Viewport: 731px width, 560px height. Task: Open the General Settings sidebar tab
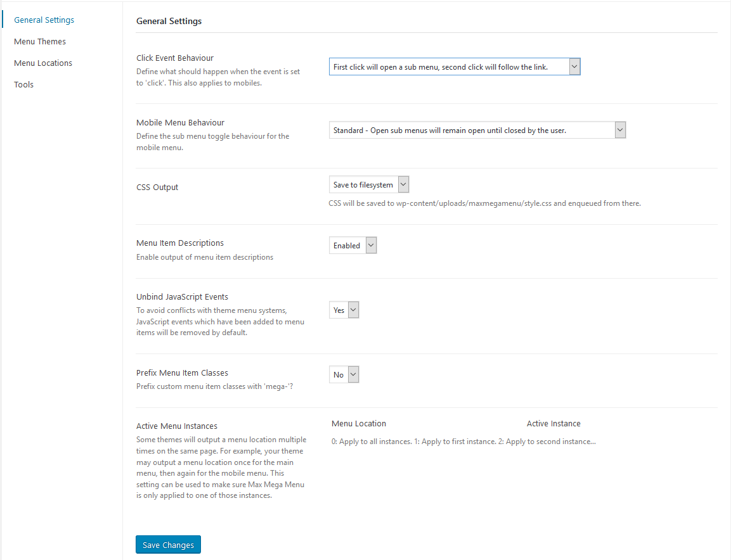[x=44, y=20]
